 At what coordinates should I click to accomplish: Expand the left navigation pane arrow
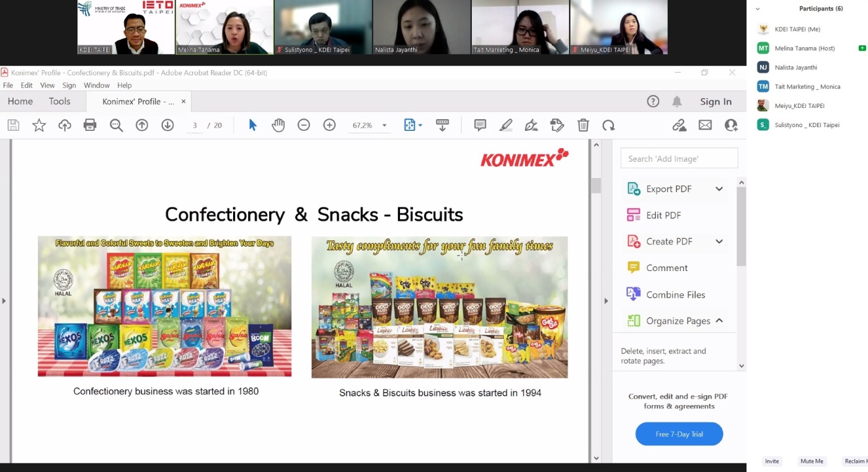pyautogui.click(x=4, y=301)
